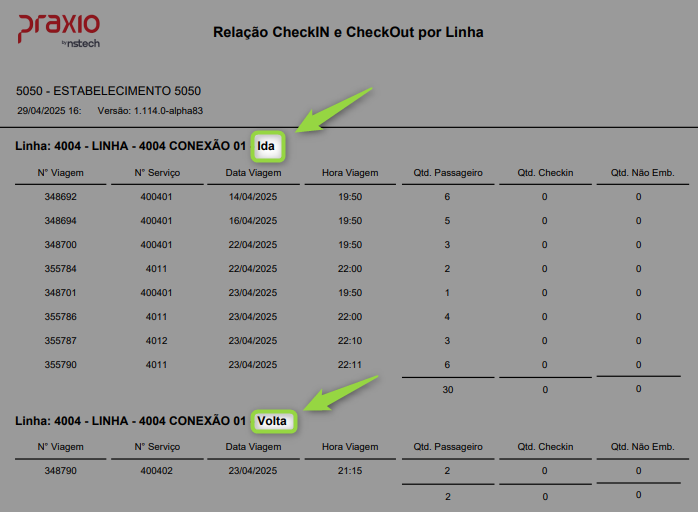Click date 23/04/2025 in row 348701
The width and height of the screenshot is (698, 512).
[x=253, y=293]
